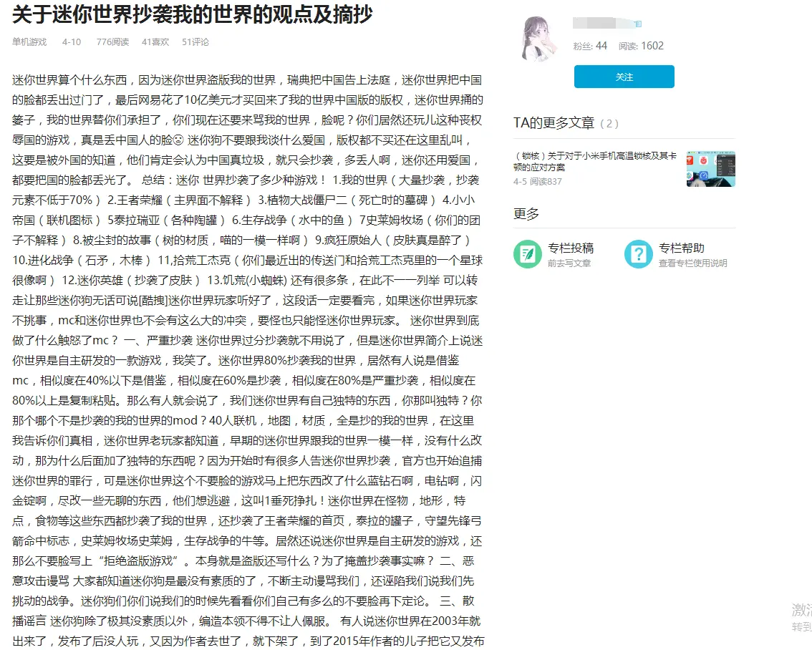This screenshot has width=812, height=650.
Task: Open the 专栏帮助 link text
Action: coord(682,248)
